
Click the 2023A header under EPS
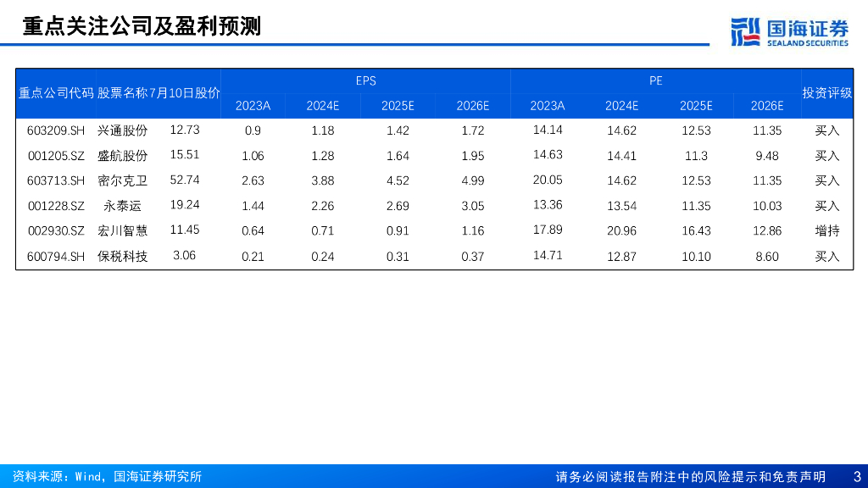[253, 106]
